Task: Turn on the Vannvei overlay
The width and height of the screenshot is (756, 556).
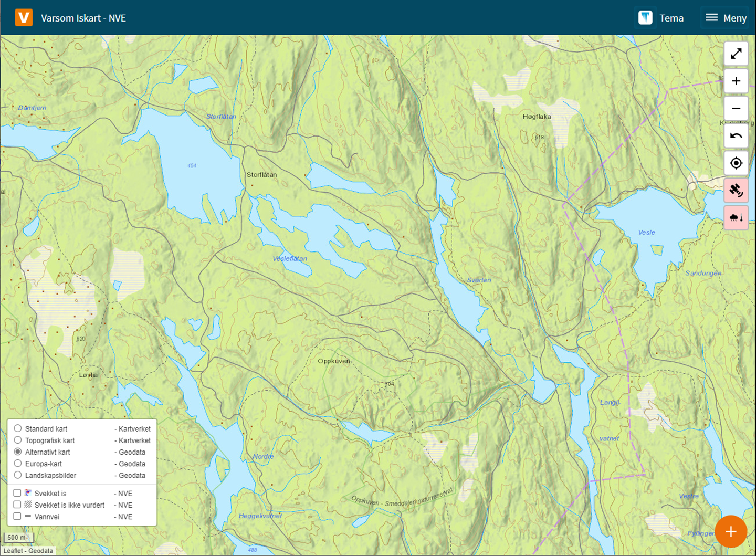Action: pyautogui.click(x=17, y=516)
